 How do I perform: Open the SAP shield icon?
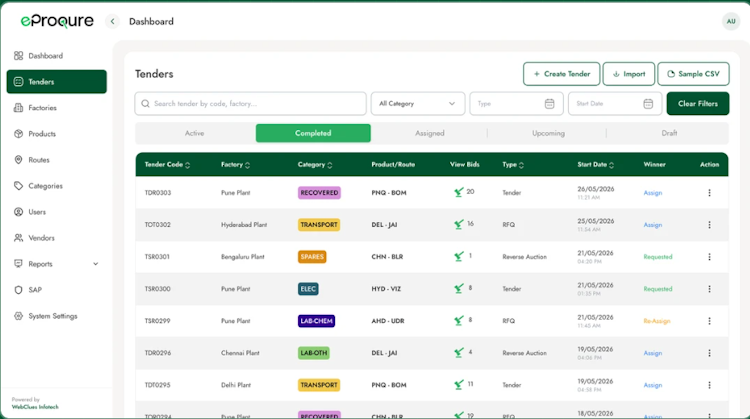(x=18, y=290)
